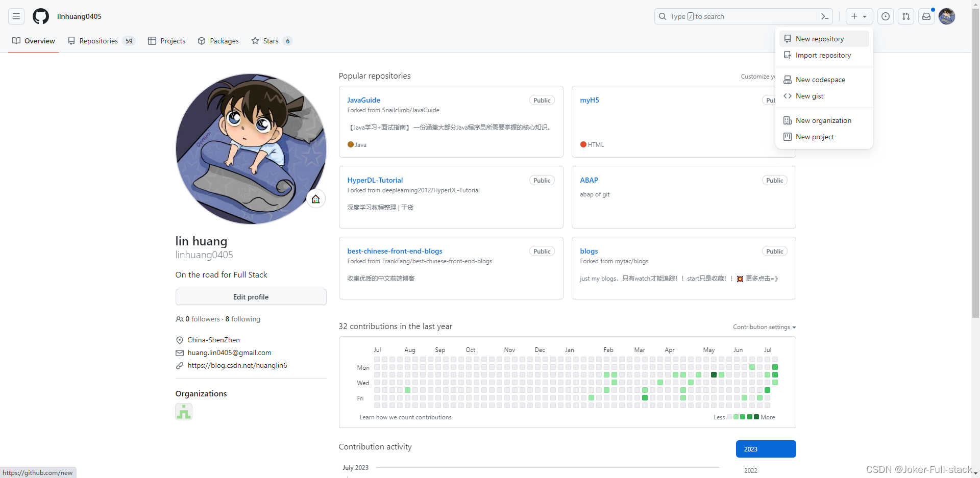Switch to the Packages tab

point(218,41)
